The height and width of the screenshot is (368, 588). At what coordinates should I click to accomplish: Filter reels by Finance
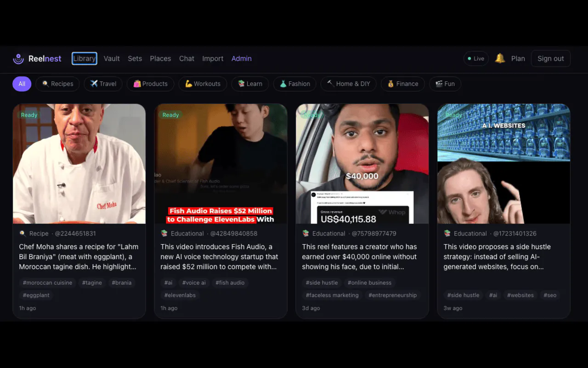point(402,84)
